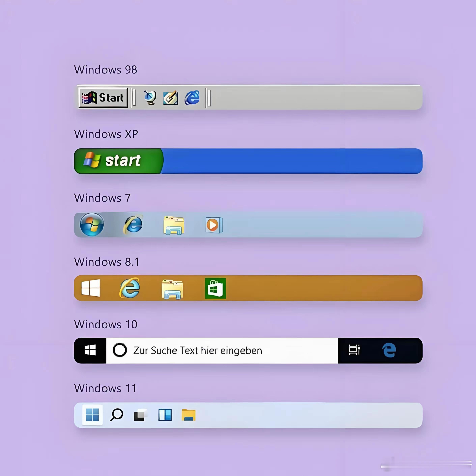Screen dimensions: 476x476
Task: Click the Windows 10 Start button
Action: click(x=90, y=350)
